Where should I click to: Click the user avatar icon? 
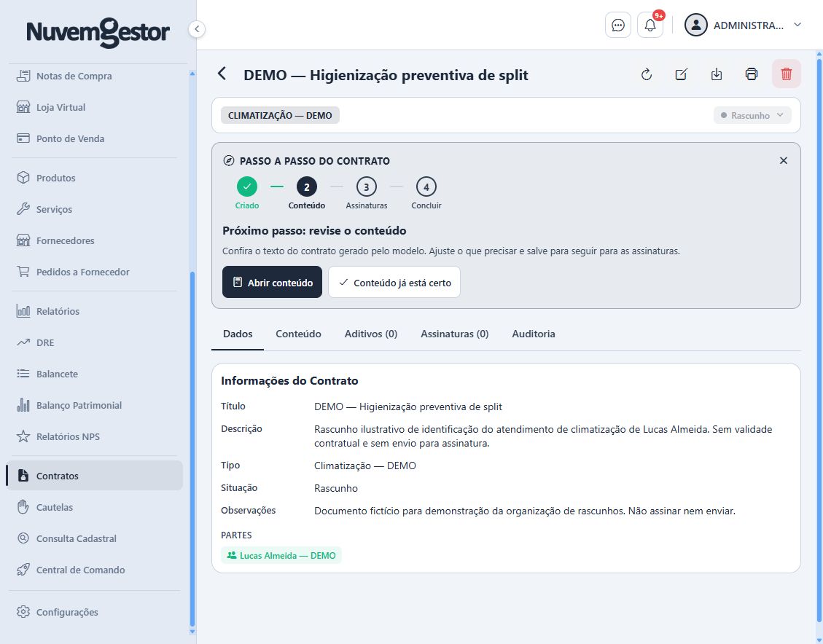tap(696, 25)
